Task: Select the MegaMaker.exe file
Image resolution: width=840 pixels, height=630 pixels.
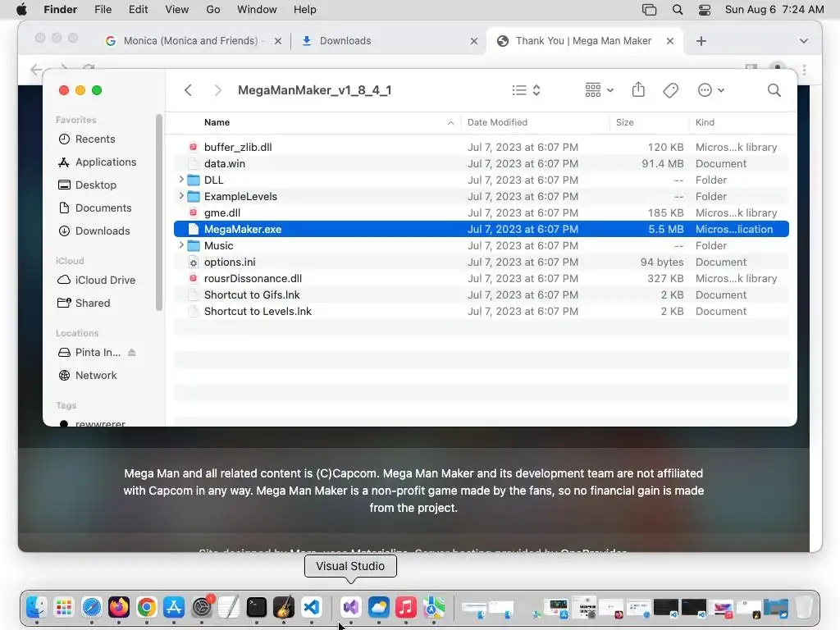Action: (x=481, y=229)
